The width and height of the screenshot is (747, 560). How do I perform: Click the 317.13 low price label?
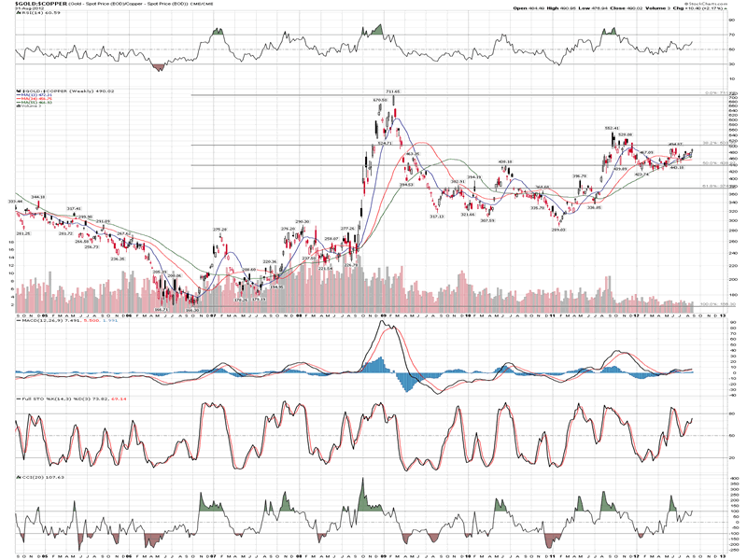click(437, 217)
